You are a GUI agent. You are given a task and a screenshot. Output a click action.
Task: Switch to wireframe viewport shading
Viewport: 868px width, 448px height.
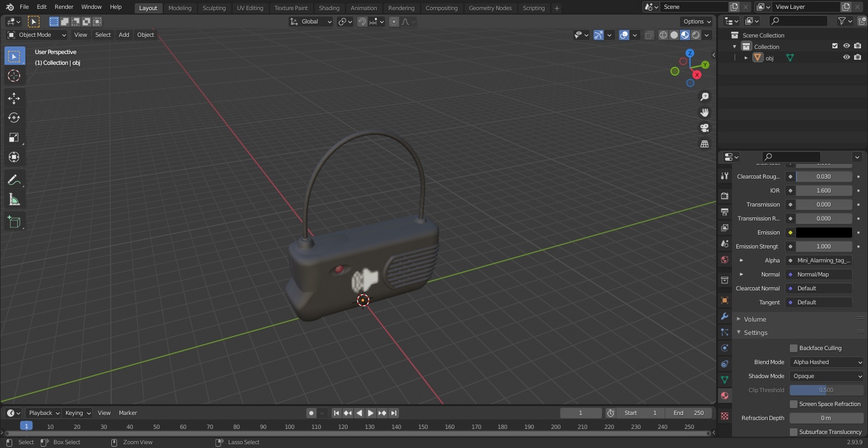663,35
